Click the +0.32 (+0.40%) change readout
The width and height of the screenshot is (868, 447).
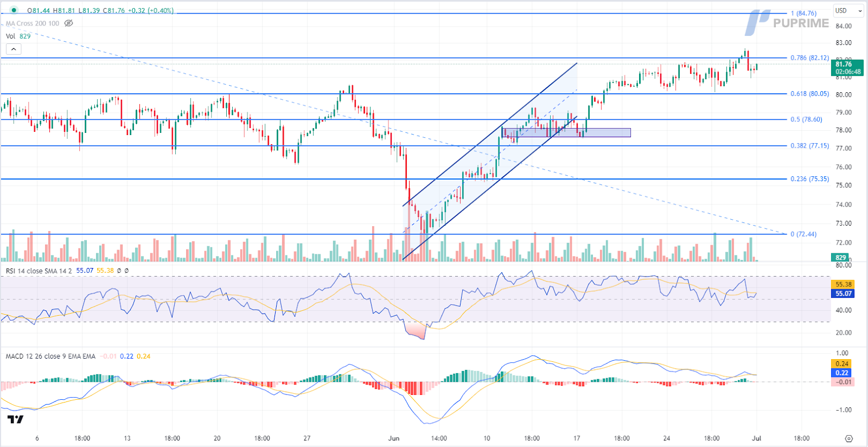pyautogui.click(x=151, y=10)
